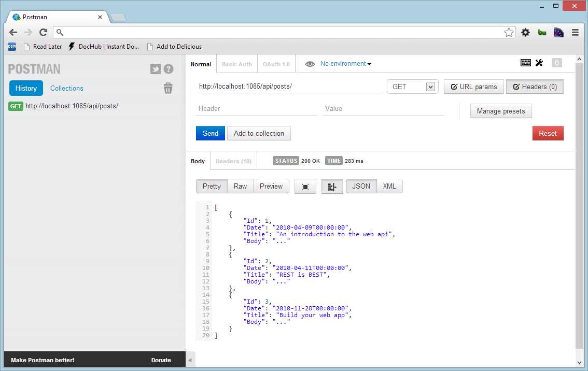Click the purple extension icon in toolbar
The image size is (588, 371).
pos(558,33)
